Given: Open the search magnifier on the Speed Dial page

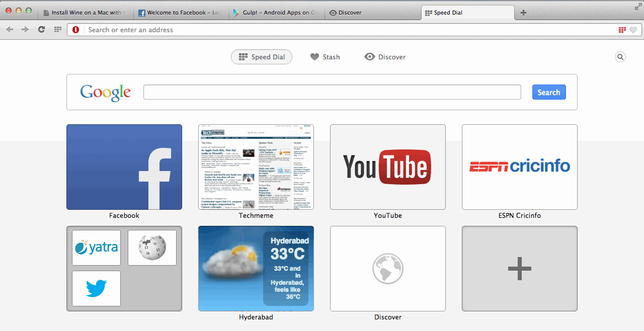Looking at the screenshot, I should tap(620, 57).
